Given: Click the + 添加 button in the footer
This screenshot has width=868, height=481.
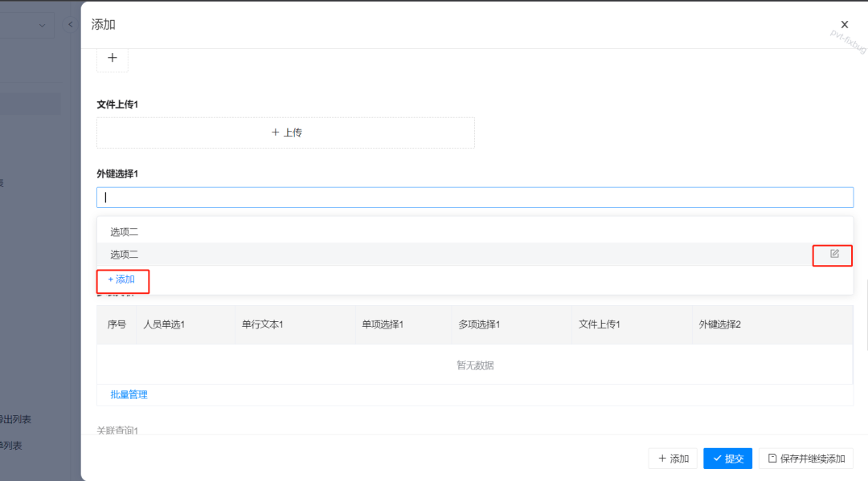Looking at the screenshot, I should (674, 459).
